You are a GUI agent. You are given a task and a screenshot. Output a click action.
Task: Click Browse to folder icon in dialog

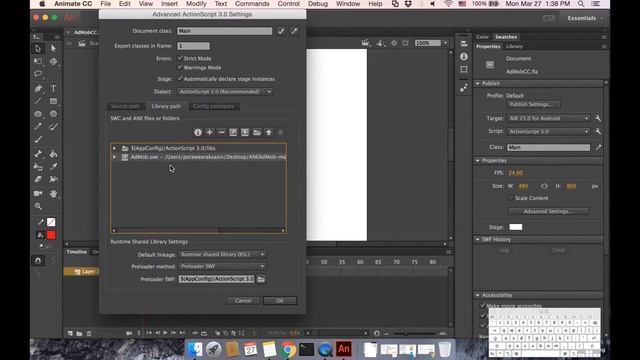pos(257,132)
